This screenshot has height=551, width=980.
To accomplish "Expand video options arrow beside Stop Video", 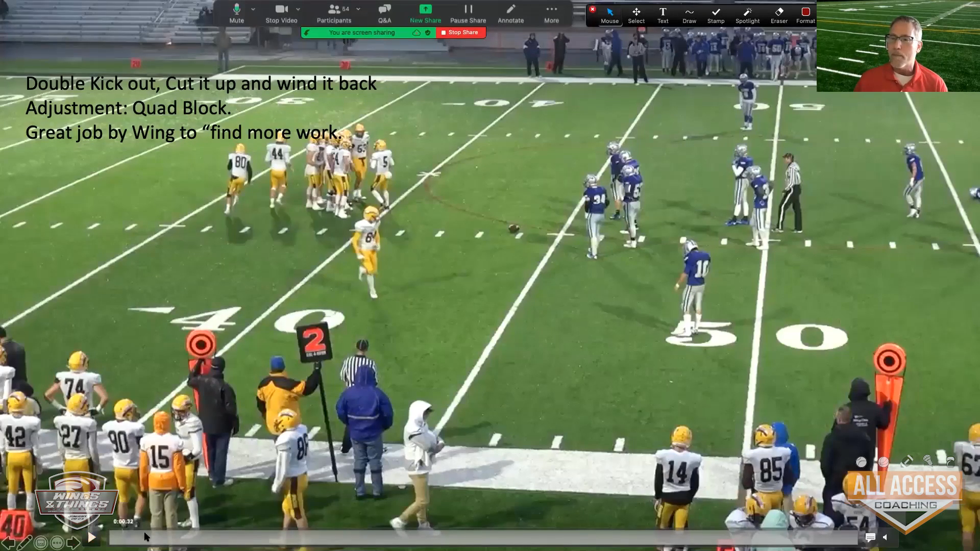I will pos(298,9).
